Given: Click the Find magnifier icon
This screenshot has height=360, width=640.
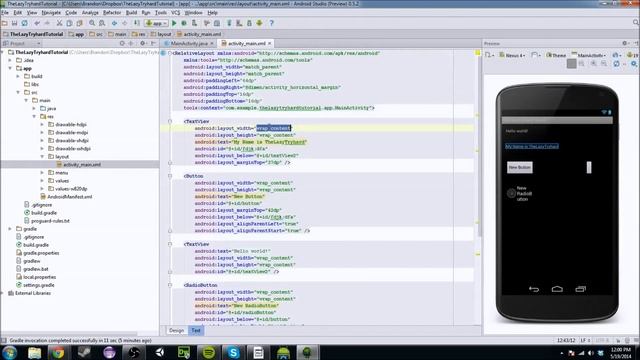Looking at the screenshot, I should [92, 23].
